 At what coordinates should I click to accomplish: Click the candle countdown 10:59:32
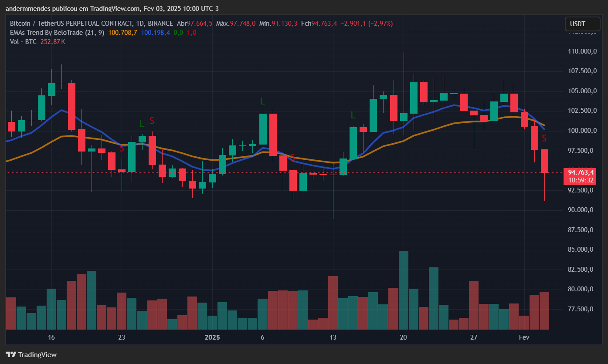(581, 180)
